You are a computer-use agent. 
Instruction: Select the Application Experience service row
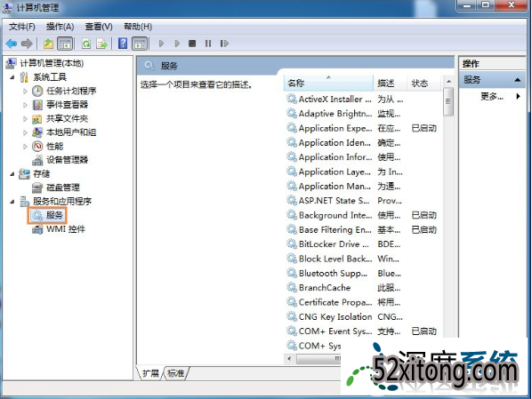click(x=362, y=128)
